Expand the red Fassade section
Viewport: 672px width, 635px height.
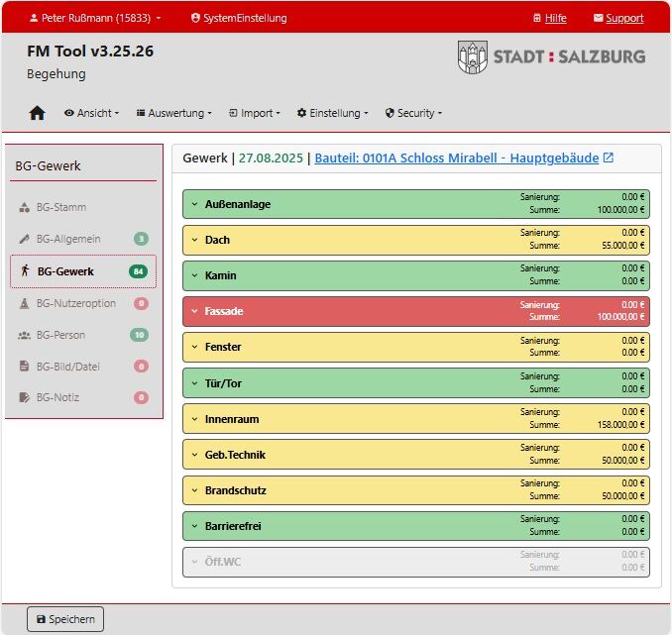tap(415, 311)
